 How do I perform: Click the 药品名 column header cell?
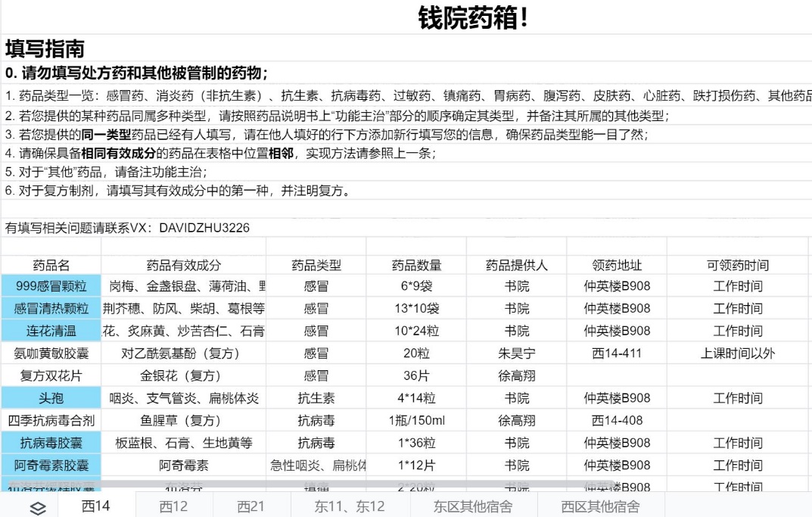(51, 265)
